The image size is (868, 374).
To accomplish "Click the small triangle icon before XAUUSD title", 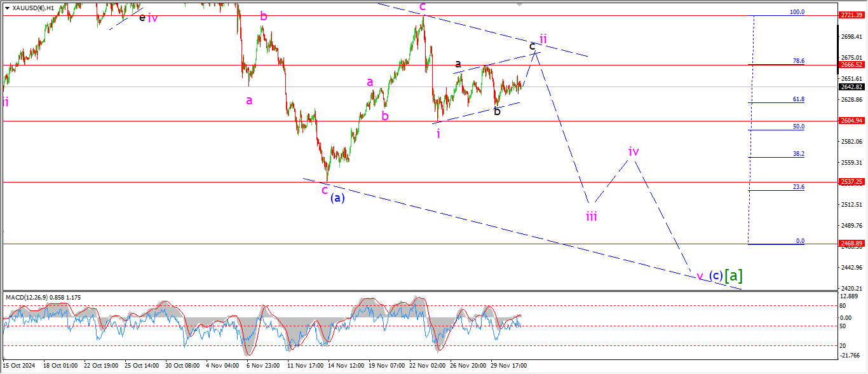I will tap(7, 8).
